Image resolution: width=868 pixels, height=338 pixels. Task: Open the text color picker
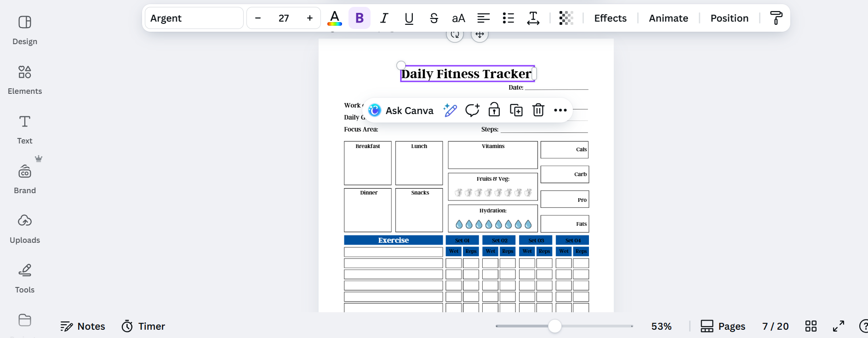(335, 18)
